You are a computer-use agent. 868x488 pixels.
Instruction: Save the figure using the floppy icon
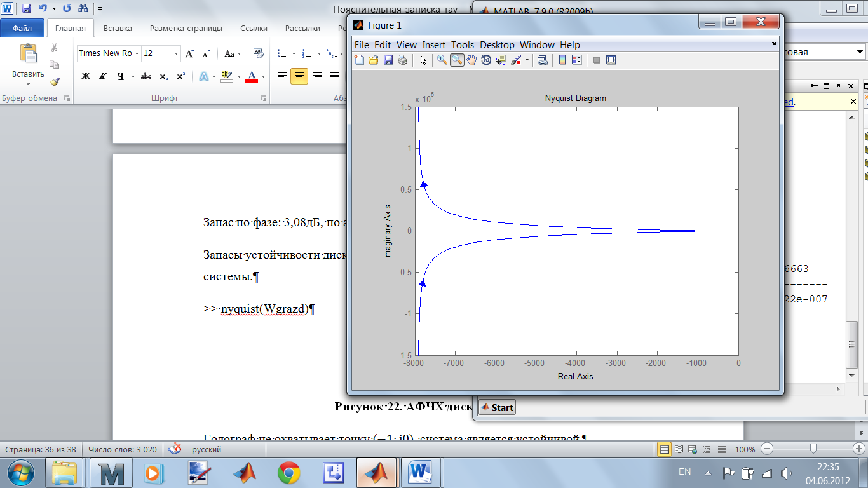[388, 60]
